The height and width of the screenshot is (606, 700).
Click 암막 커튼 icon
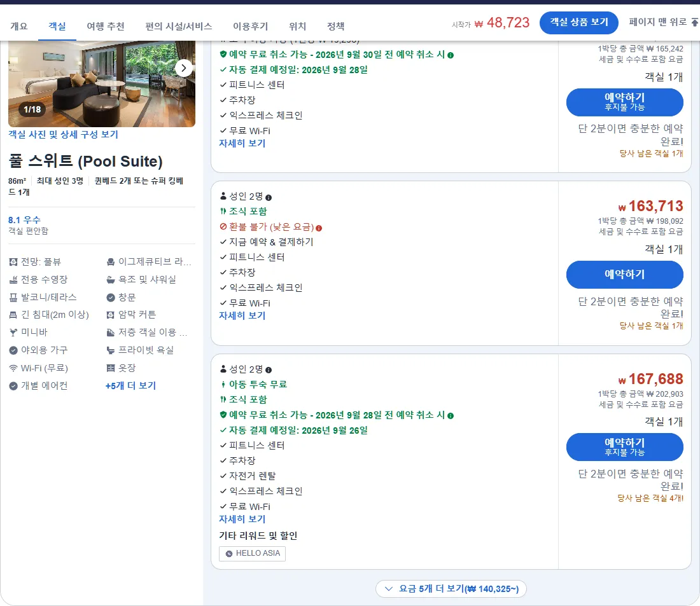click(x=111, y=315)
